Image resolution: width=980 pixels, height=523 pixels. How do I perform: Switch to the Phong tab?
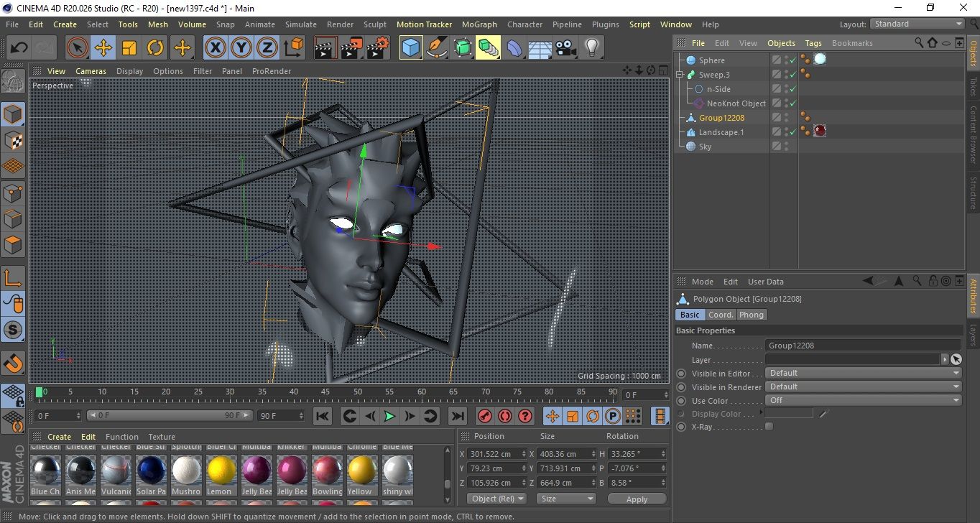coord(752,315)
